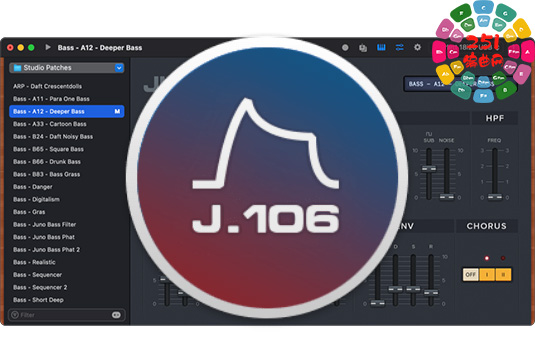Click the NOISE level slider handle
The image size is (535, 363).
pos(447,197)
